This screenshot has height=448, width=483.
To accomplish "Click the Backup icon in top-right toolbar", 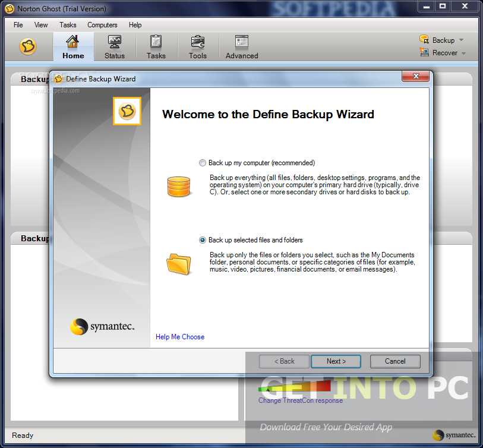I will tap(424, 39).
